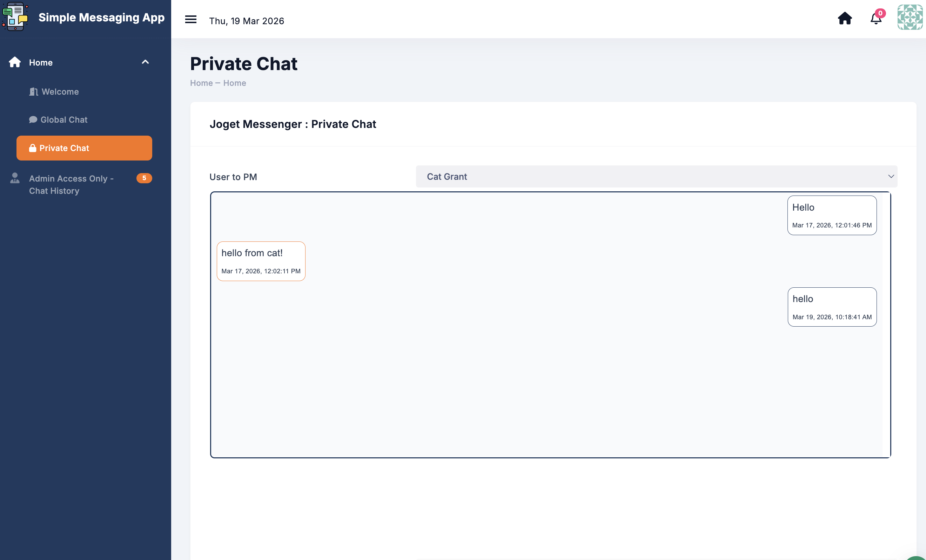Open the notifications bell

coord(875,19)
